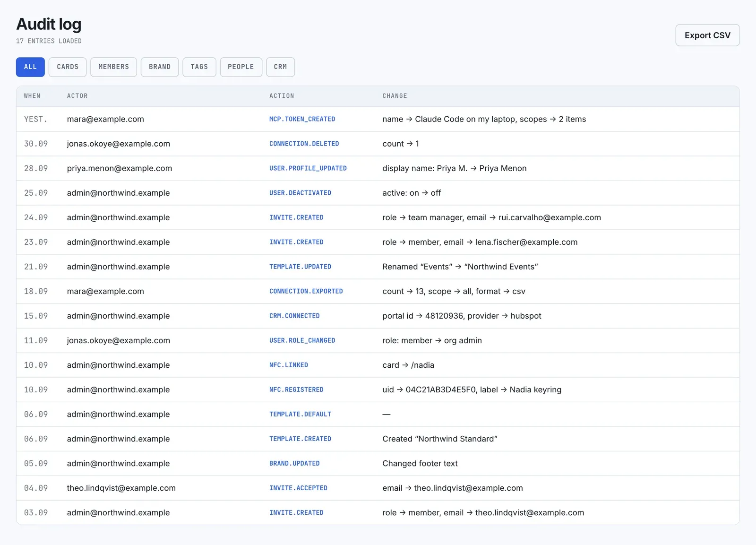Screen dimensions: 756x545
Task: Select Renamed Events change text
Action: 460,267
